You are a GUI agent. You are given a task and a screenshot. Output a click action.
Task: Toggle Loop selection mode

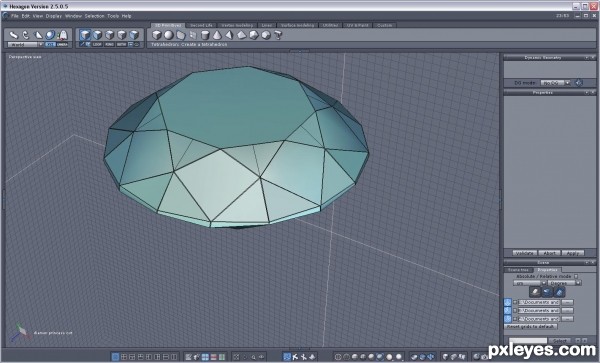click(97, 45)
